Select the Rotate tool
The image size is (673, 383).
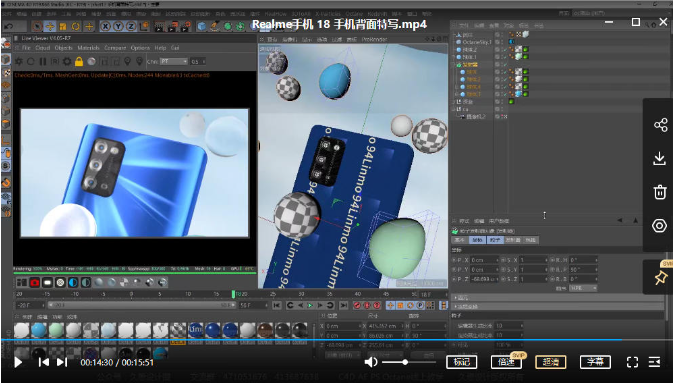(76, 27)
